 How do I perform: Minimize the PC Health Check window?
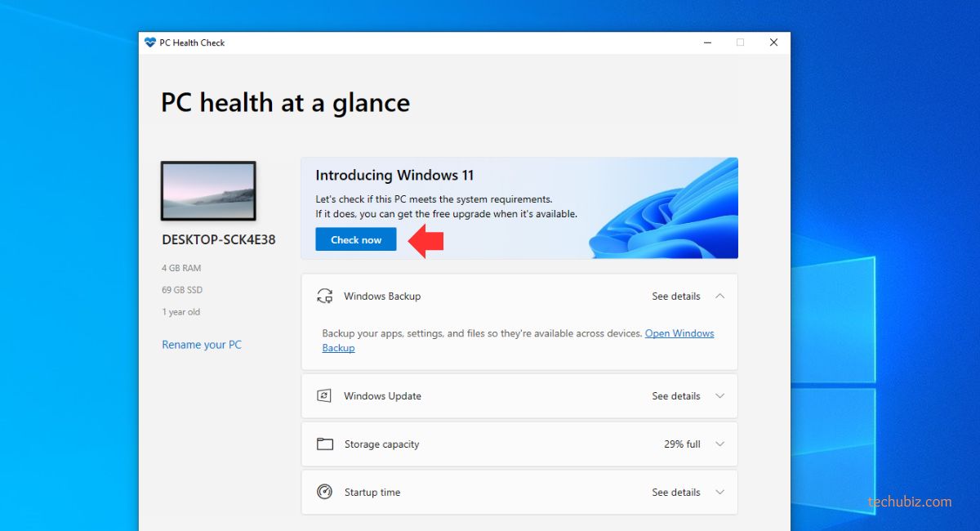pyautogui.click(x=706, y=42)
